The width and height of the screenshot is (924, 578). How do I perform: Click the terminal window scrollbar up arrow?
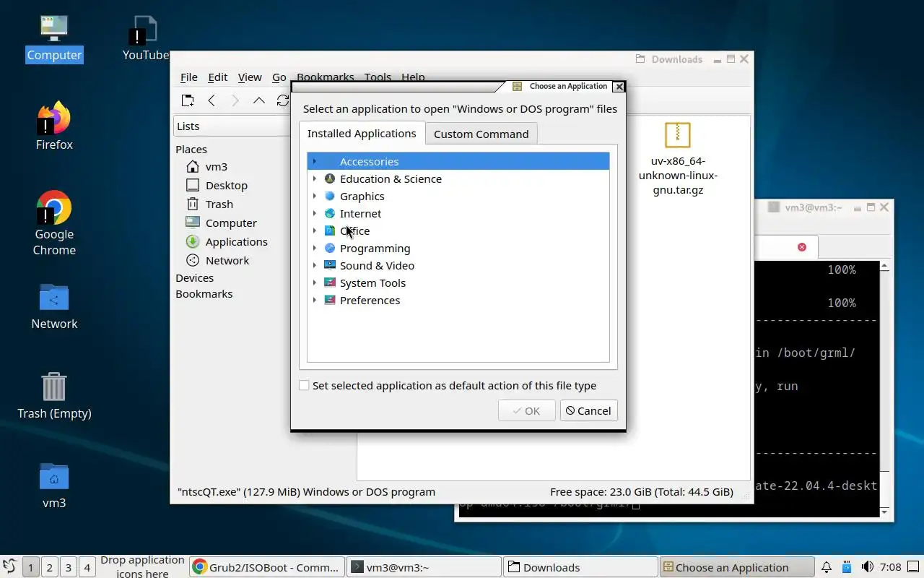click(884, 267)
